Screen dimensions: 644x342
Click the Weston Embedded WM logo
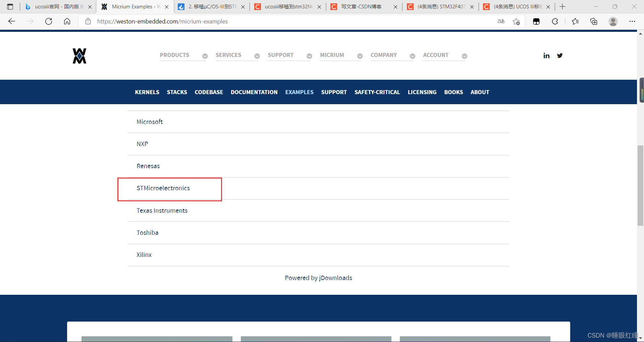click(79, 56)
